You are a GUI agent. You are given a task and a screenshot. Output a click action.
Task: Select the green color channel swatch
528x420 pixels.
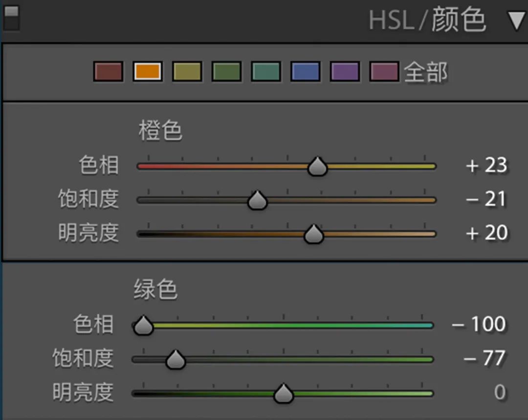point(226,72)
